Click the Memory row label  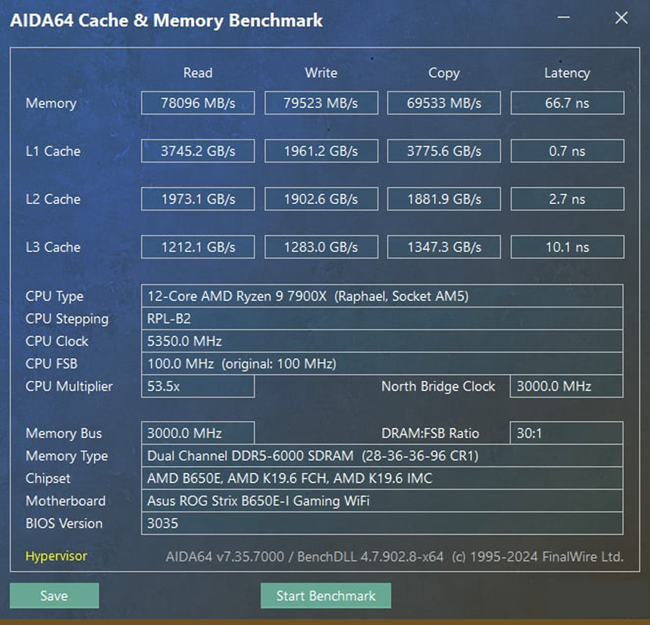point(51,103)
